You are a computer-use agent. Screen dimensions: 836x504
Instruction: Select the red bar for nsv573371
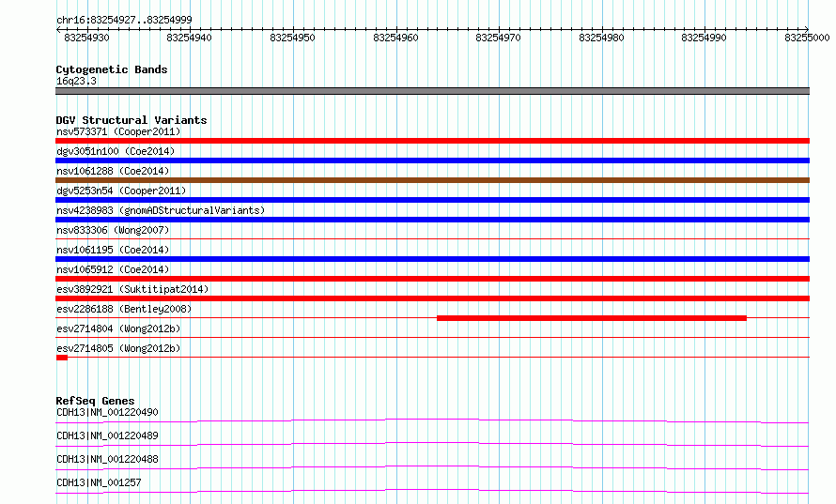[432, 141]
